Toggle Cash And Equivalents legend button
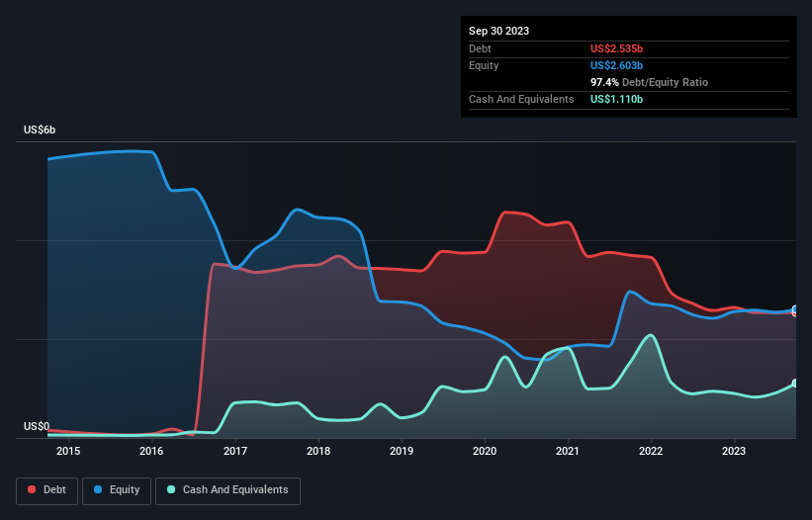 227,490
